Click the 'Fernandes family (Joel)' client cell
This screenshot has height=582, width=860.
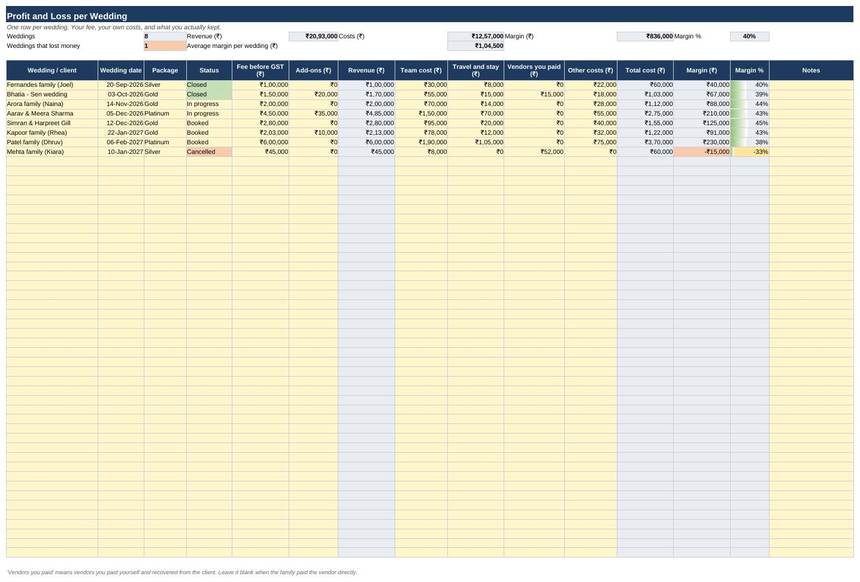[x=52, y=85]
